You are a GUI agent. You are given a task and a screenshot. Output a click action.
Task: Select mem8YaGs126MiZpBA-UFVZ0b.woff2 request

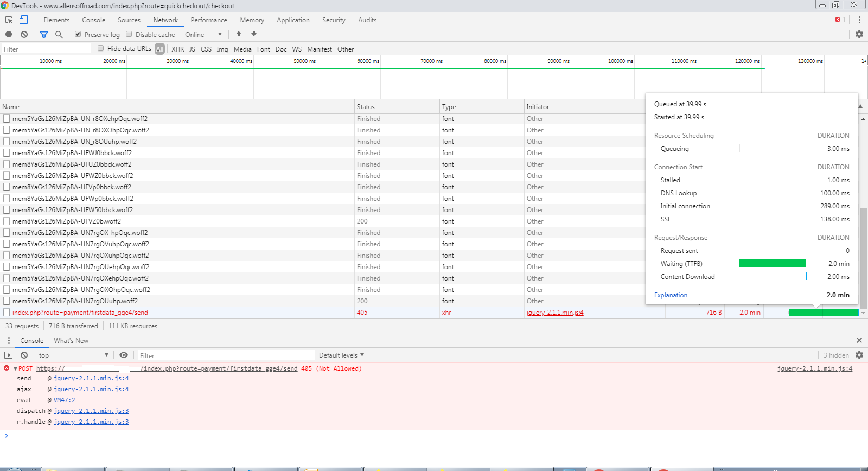pos(67,221)
